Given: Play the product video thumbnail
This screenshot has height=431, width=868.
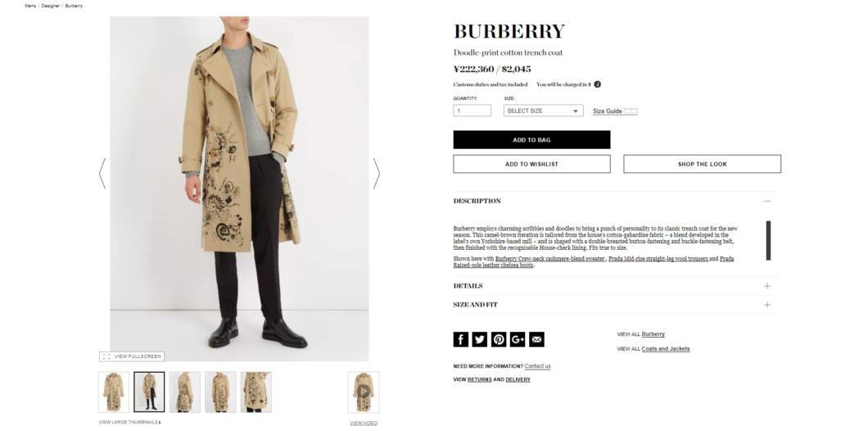Looking at the screenshot, I should tap(363, 392).
